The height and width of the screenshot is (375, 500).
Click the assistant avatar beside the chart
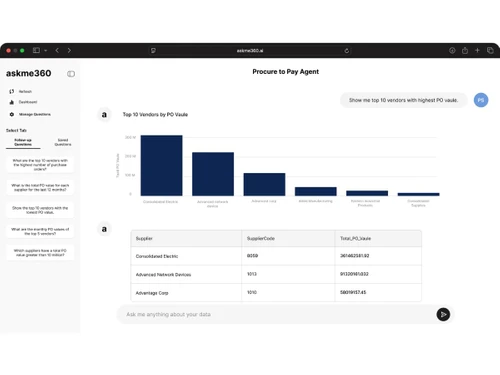click(104, 115)
